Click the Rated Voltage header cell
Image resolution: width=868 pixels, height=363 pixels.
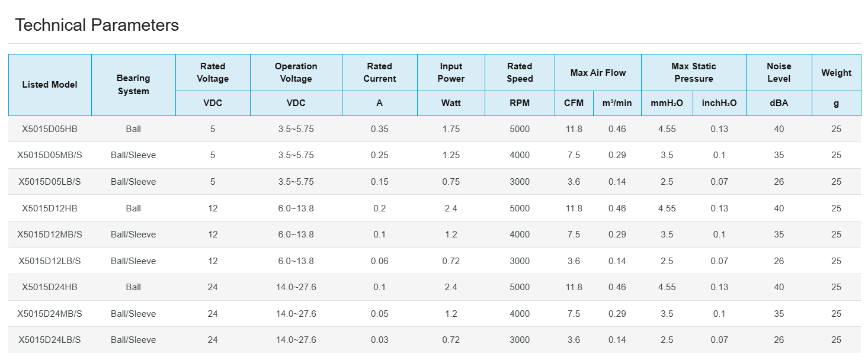point(213,72)
